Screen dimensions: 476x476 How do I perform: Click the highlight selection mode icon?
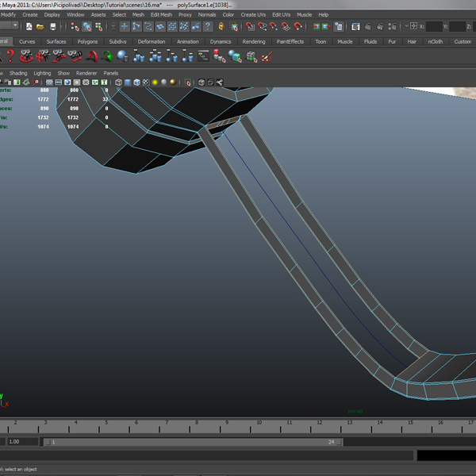[233, 27]
